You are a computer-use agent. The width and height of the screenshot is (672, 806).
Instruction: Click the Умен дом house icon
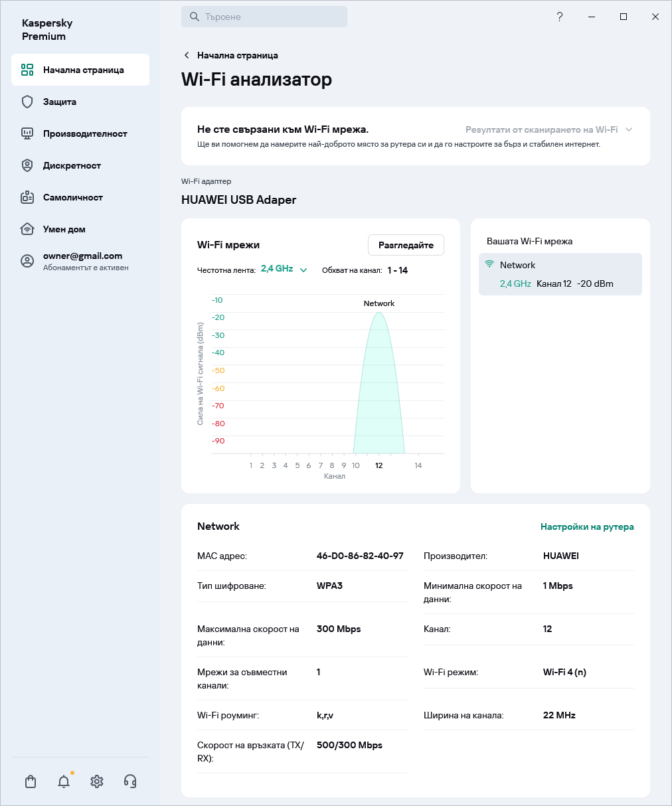(x=27, y=229)
